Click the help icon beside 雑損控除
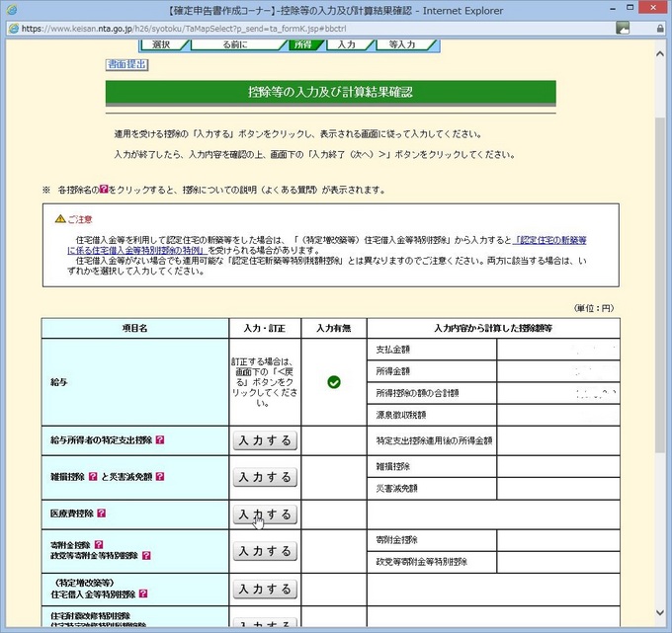Screen dimensions: 672x633 (x=91, y=477)
